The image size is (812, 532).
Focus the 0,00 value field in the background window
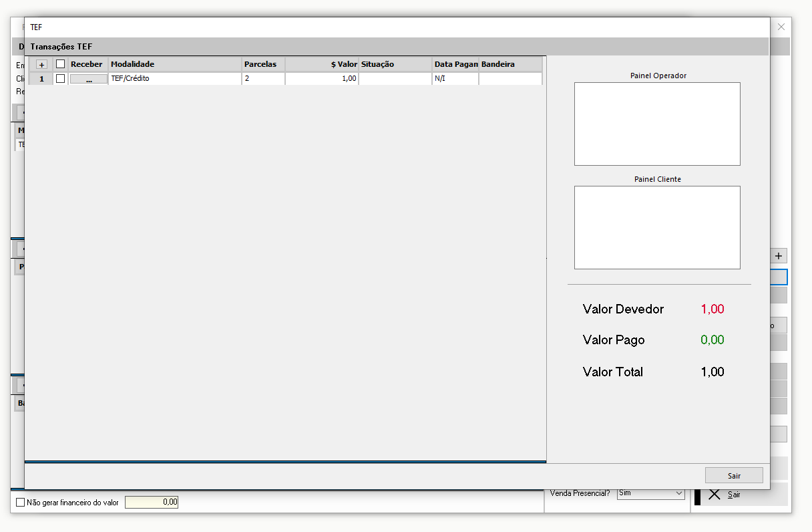[x=152, y=502]
